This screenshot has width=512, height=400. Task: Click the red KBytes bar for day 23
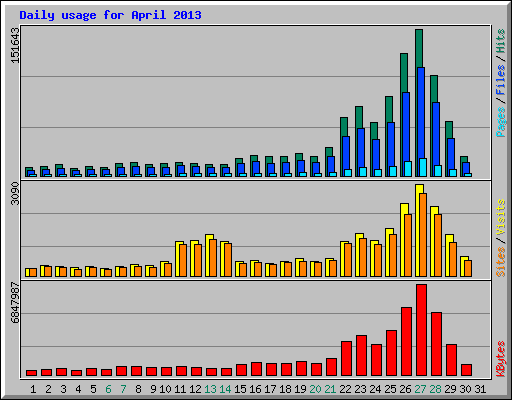click(361, 356)
